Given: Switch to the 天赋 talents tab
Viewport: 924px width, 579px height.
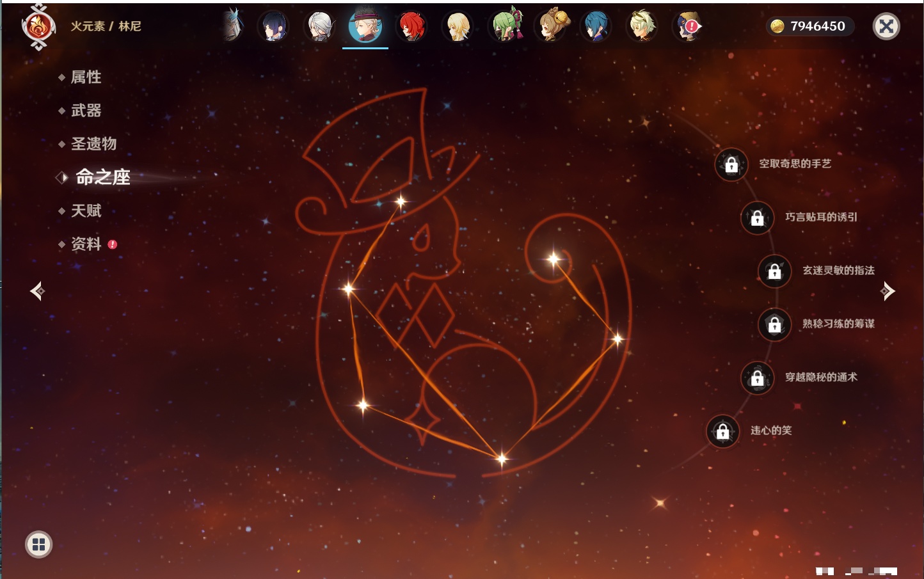Looking at the screenshot, I should (86, 210).
